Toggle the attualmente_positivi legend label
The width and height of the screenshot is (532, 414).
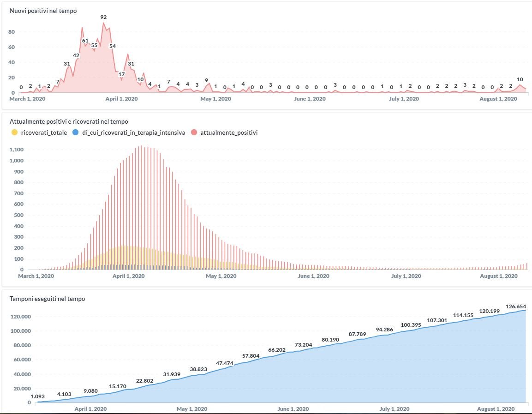click(x=229, y=132)
